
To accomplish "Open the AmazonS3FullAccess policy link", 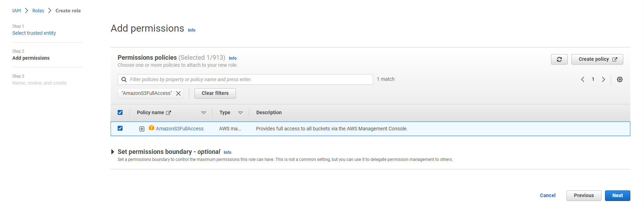I will click(x=179, y=129).
